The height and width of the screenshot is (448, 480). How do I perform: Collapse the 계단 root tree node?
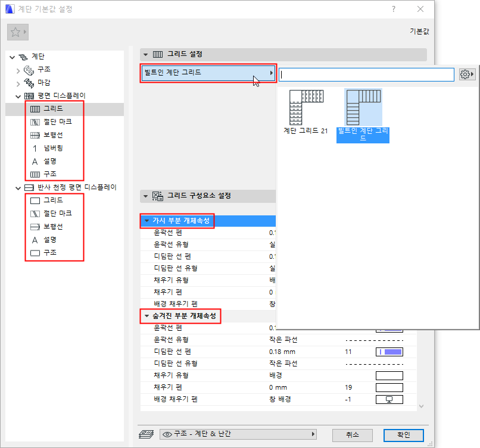click(13, 57)
